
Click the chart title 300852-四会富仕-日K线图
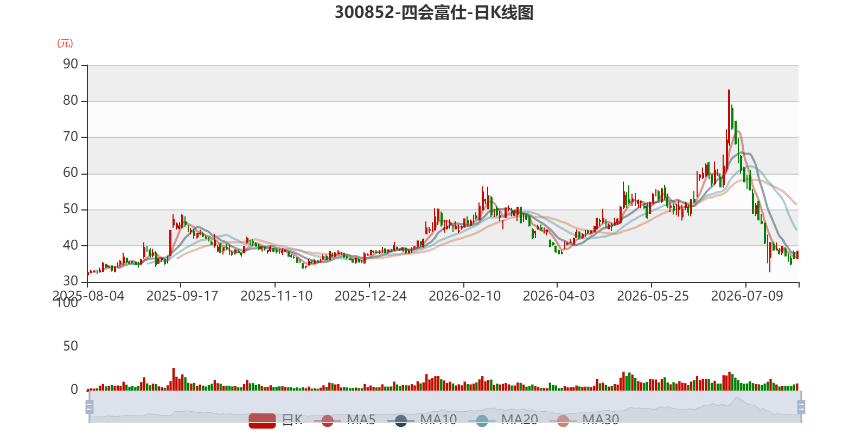coord(434,12)
